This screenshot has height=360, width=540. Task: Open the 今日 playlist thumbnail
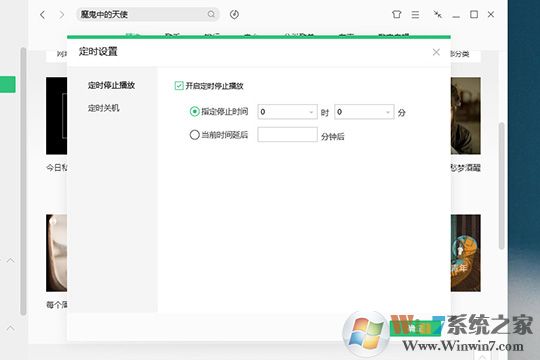[x=56, y=116]
